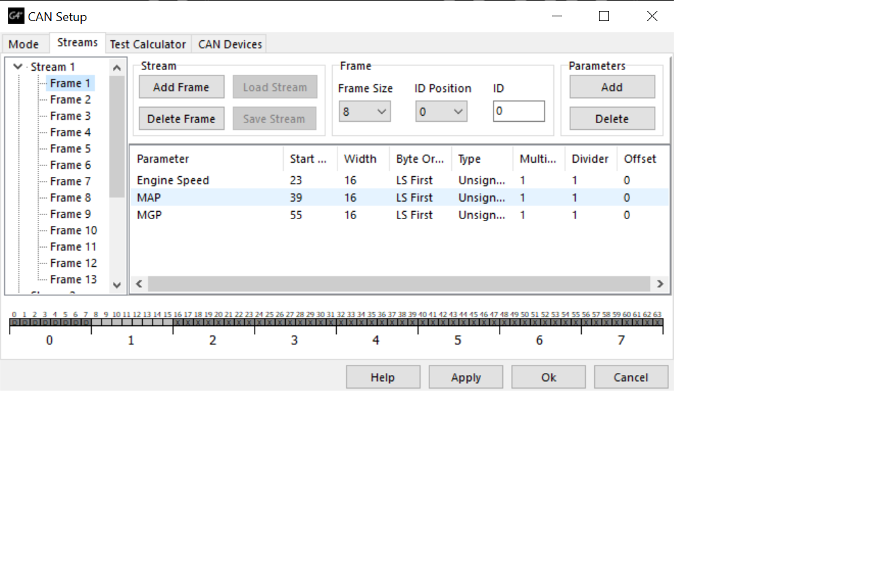Screen dimensions: 882x588
Task: Select Frame 6 in the tree
Action: click(x=70, y=165)
